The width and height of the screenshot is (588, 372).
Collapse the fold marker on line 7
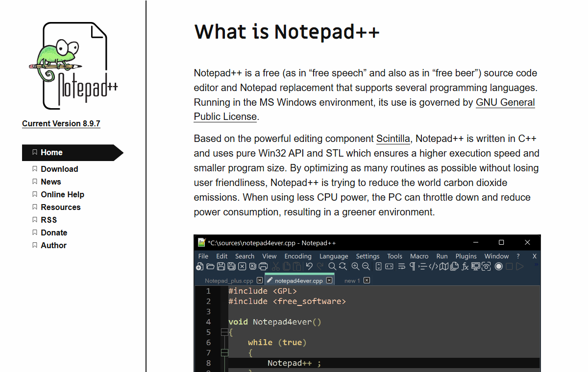pos(225,353)
